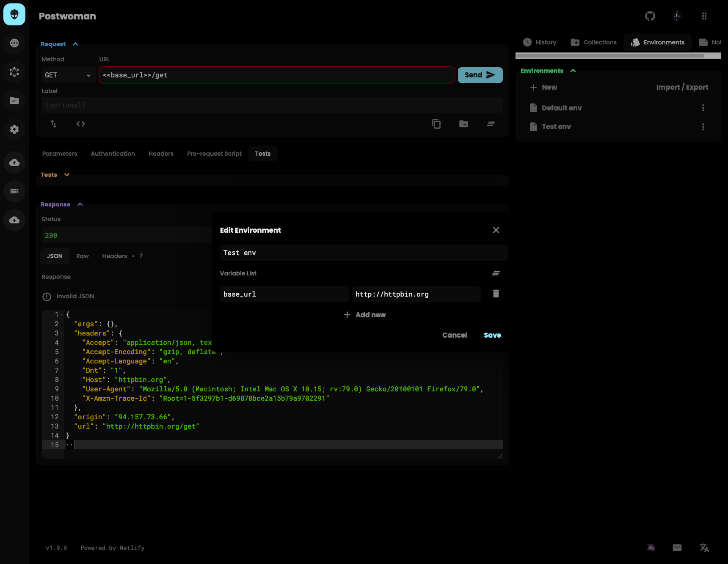Image resolution: width=728 pixels, height=564 pixels.
Task: Click the clear request lines icon
Action: coord(491,124)
